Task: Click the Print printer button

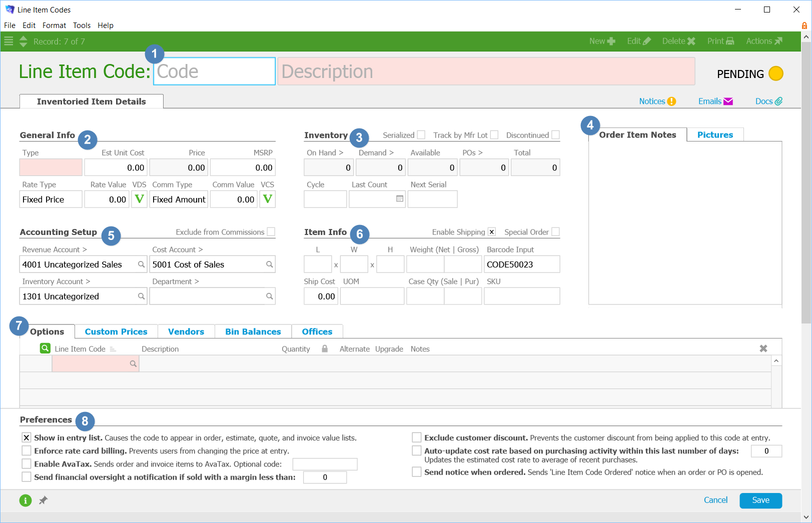Action: tap(720, 41)
